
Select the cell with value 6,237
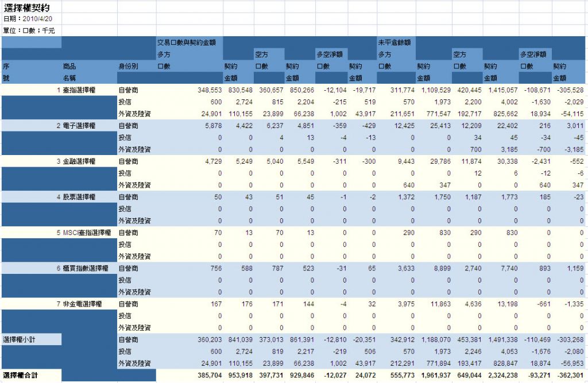(275, 126)
